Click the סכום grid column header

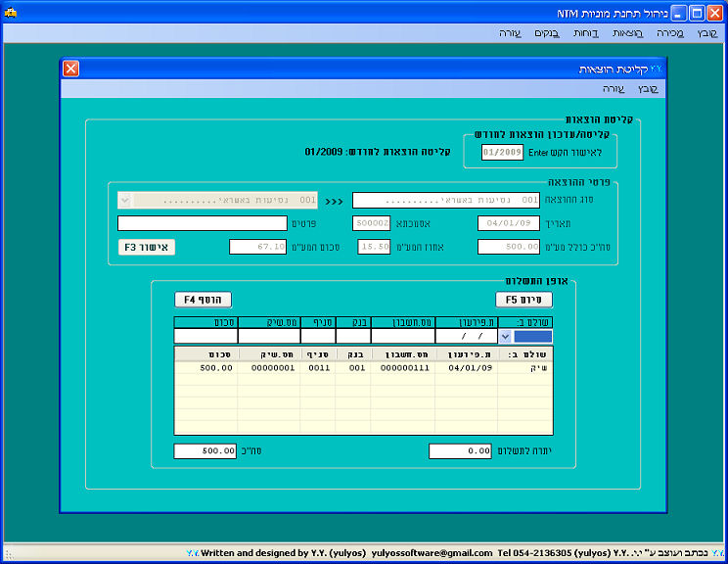point(206,354)
